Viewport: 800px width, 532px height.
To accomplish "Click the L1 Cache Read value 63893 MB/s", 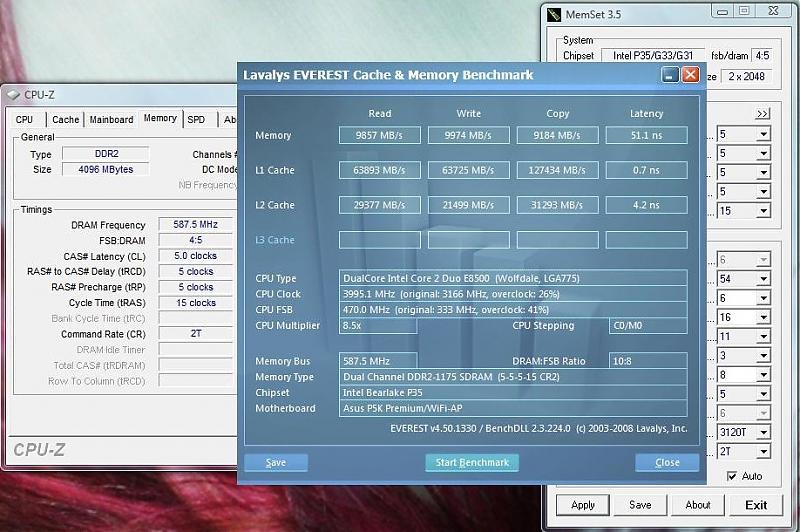I will pyautogui.click(x=380, y=170).
